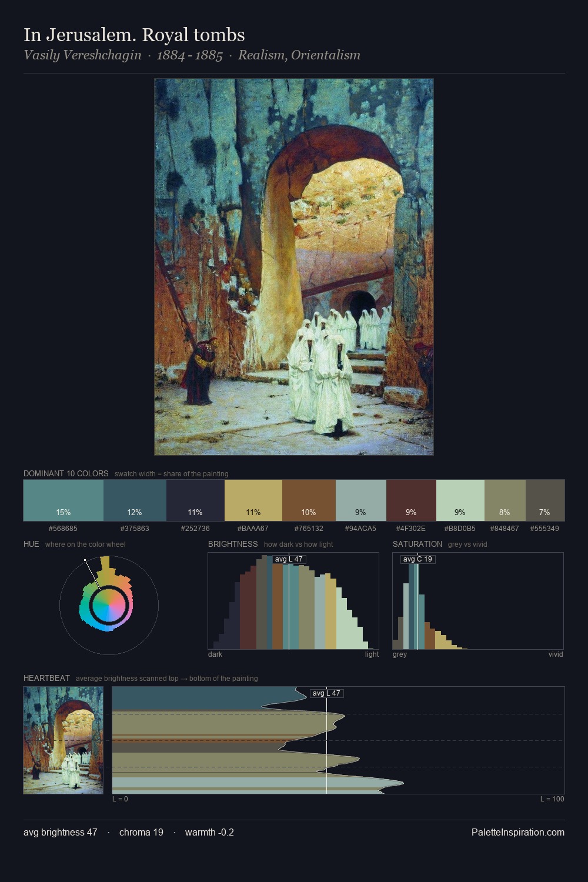Click the avg L 47 heartbeat label
Viewport: 588px width, 882px height.
click(x=326, y=693)
